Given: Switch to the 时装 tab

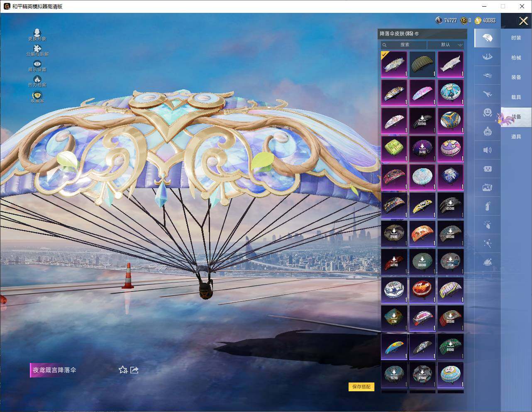Looking at the screenshot, I should coord(516,38).
